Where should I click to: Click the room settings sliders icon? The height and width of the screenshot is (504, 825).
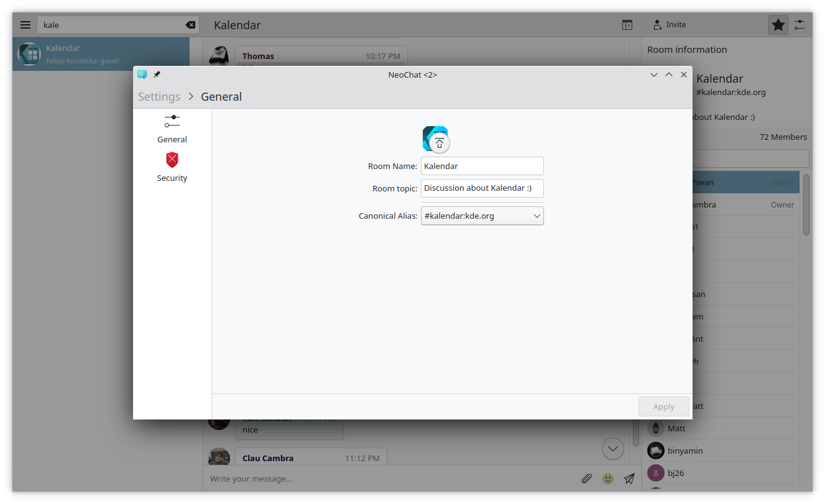click(x=800, y=25)
